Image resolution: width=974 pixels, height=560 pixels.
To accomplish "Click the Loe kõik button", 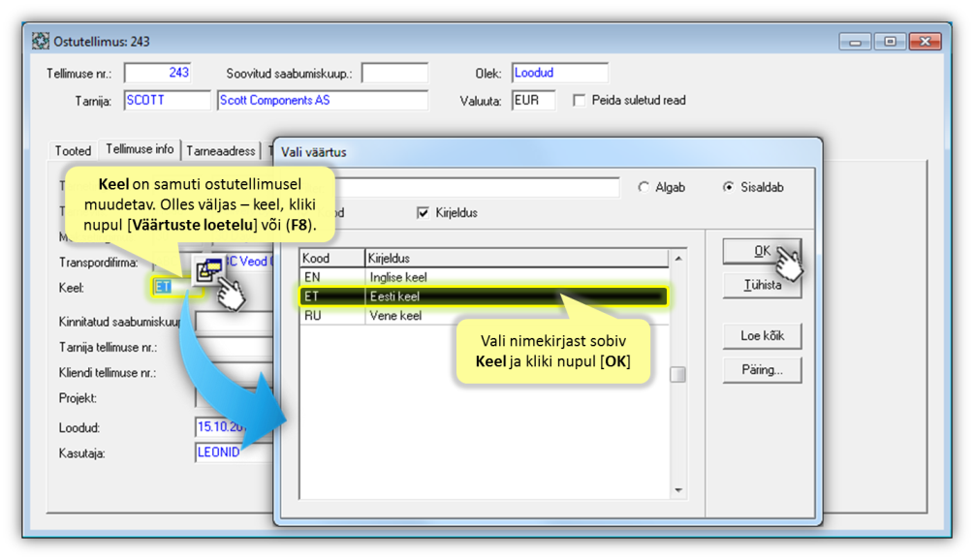I will click(762, 336).
